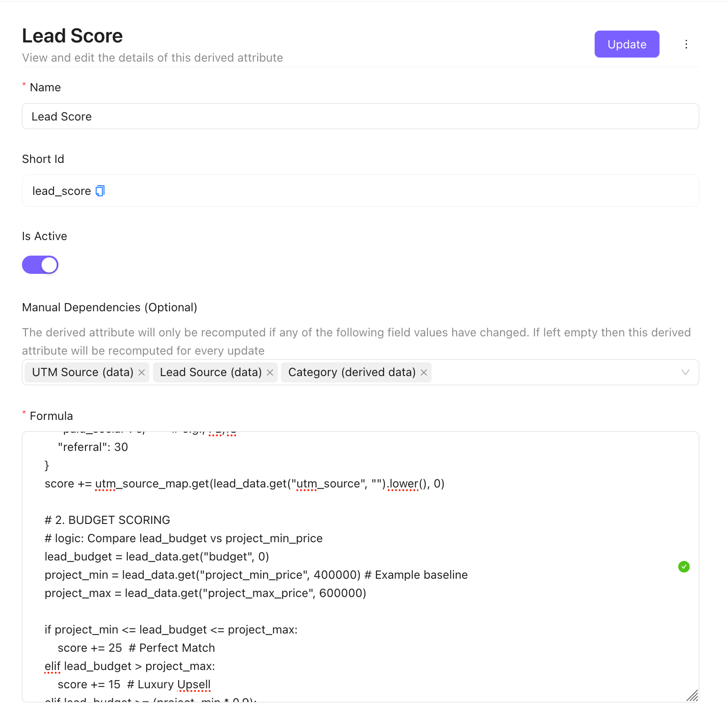Image resolution: width=728 pixels, height=712 pixels.
Task: Click the green formula validation checkmark
Action: tap(684, 566)
